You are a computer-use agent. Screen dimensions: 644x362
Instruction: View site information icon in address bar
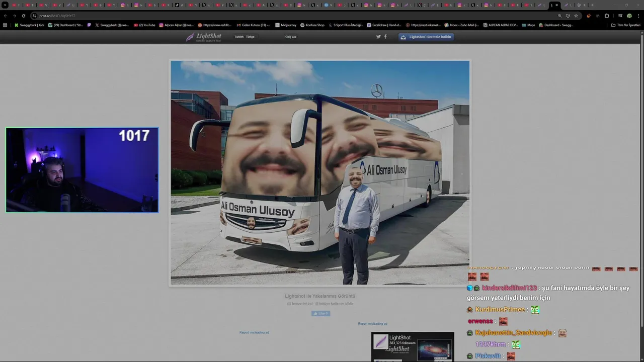[x=34, y=16]
